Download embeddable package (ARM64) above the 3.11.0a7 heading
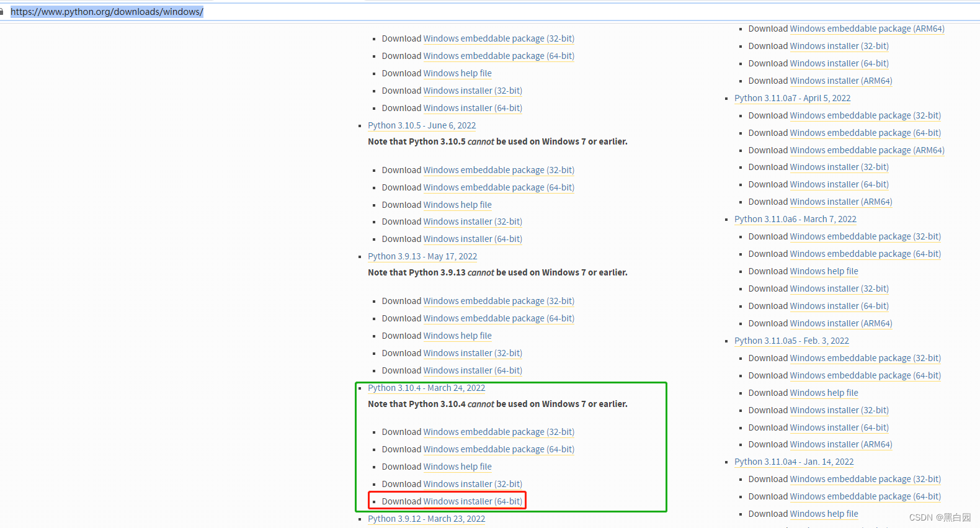980x528 pixels. pos(867,29)
